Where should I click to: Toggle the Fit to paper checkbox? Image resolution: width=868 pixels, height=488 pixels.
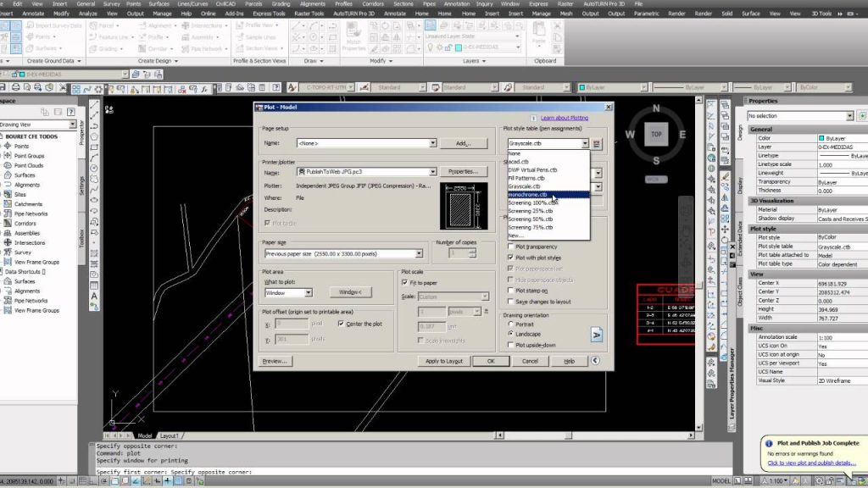point(404,283)
